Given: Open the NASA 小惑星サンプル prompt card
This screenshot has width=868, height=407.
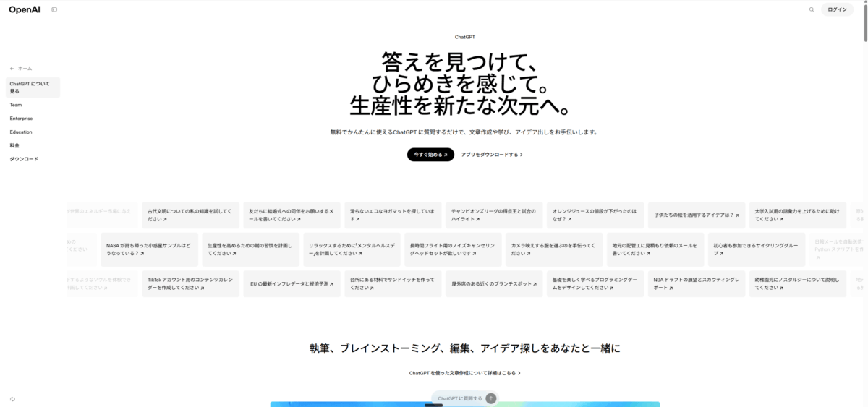Looking at the screenshot, I should coord(149,249).
